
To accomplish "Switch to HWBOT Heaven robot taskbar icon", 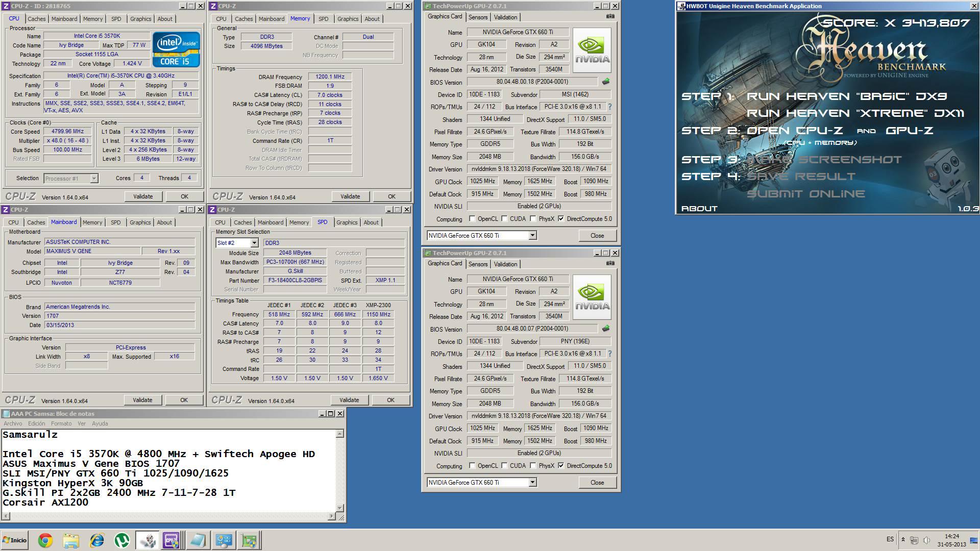I will click(147, 540).
